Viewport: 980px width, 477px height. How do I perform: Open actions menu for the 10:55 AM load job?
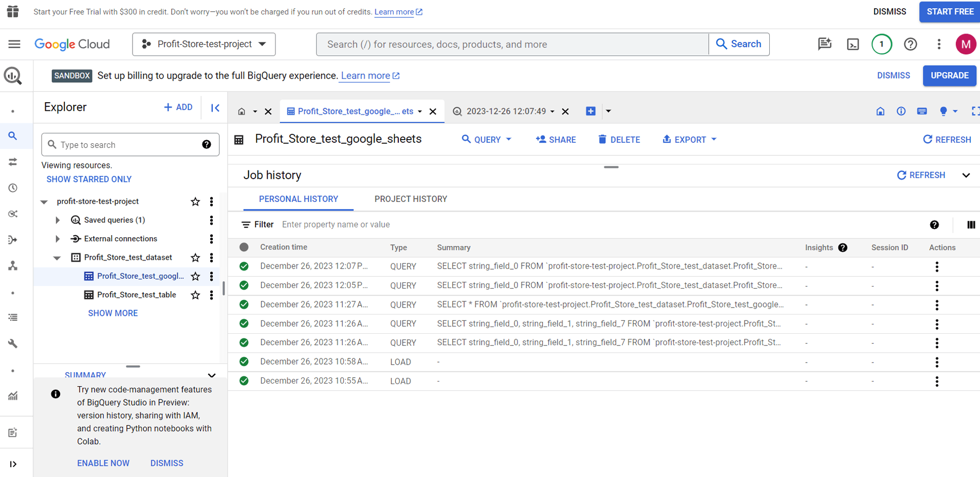(x=937, y=381)
